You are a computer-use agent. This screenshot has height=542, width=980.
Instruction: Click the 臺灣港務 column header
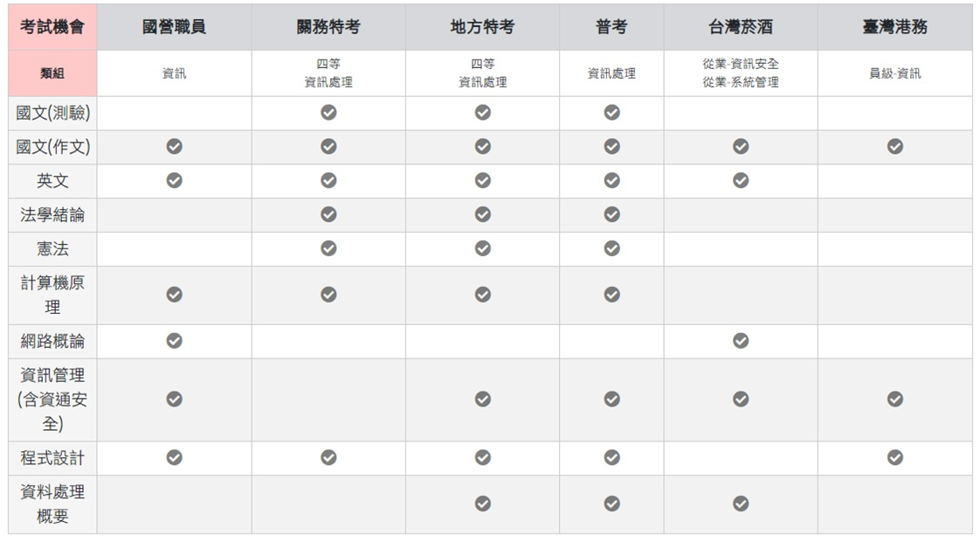click(x=894, y=27)
